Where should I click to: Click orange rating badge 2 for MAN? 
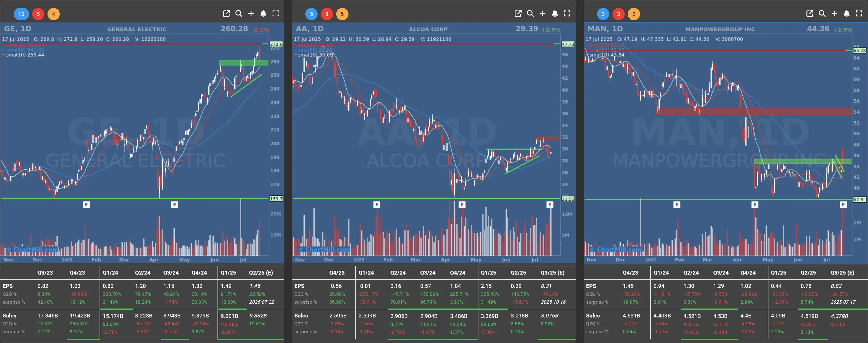point(634,14)
